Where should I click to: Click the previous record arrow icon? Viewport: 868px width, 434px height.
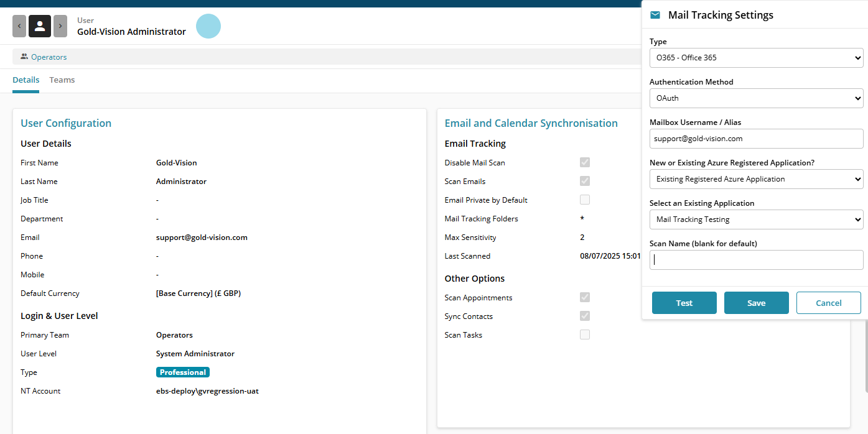tap(19, 26)
